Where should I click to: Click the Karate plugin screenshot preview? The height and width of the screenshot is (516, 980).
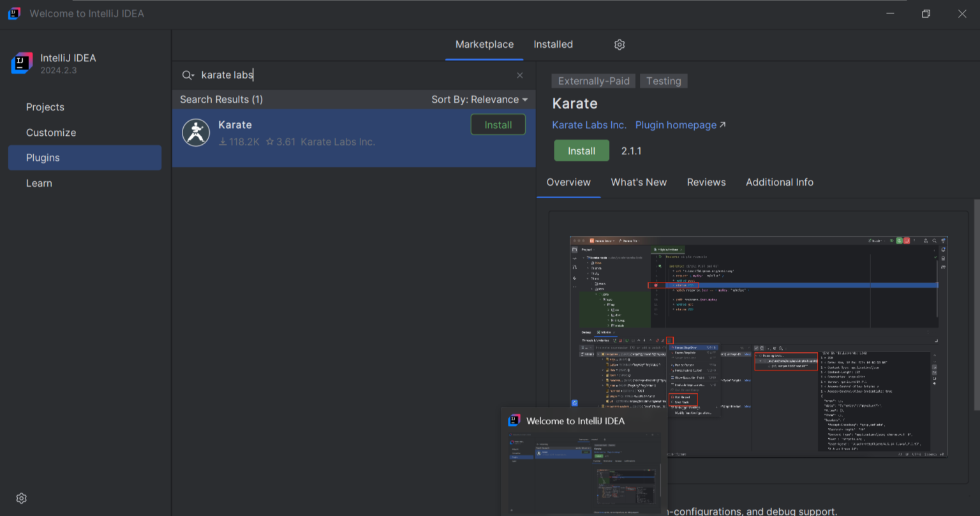click(x=758, y=344)
